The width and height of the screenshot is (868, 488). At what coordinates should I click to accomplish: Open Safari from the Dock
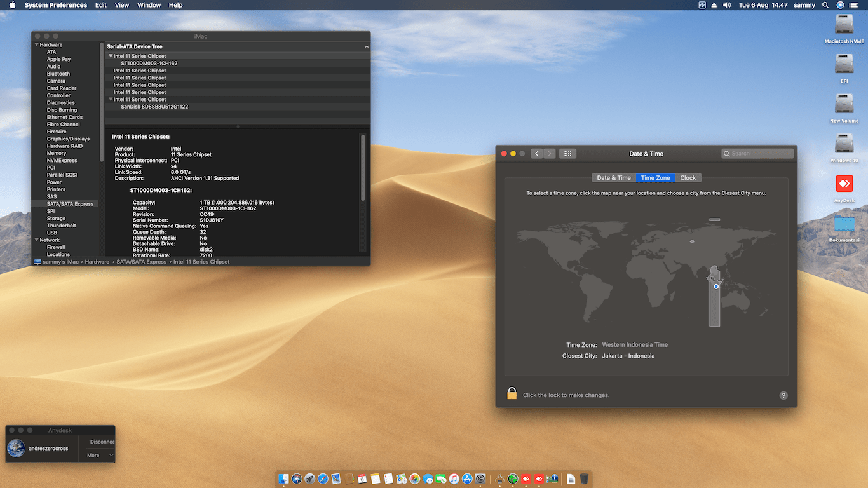pyautogui.click(x=323, y=478)
